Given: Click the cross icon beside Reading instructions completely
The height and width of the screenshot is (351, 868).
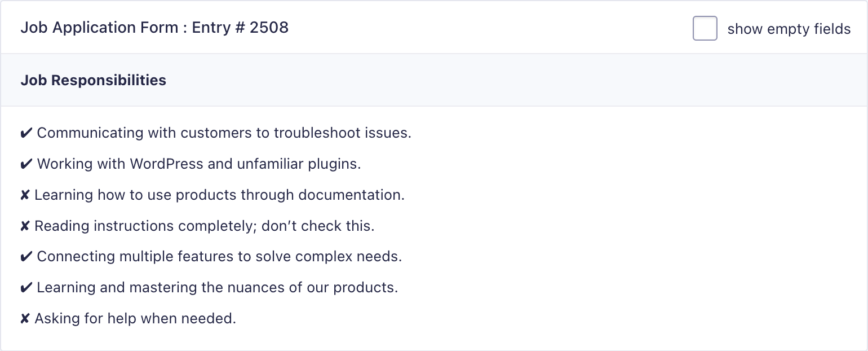Looking at the screenshot, I should coord(25,226).
